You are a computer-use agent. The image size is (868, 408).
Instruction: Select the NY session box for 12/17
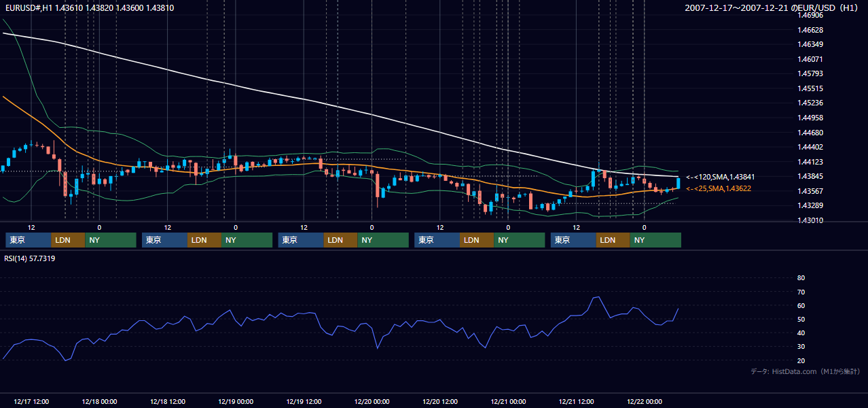click(x=111, y=240)
